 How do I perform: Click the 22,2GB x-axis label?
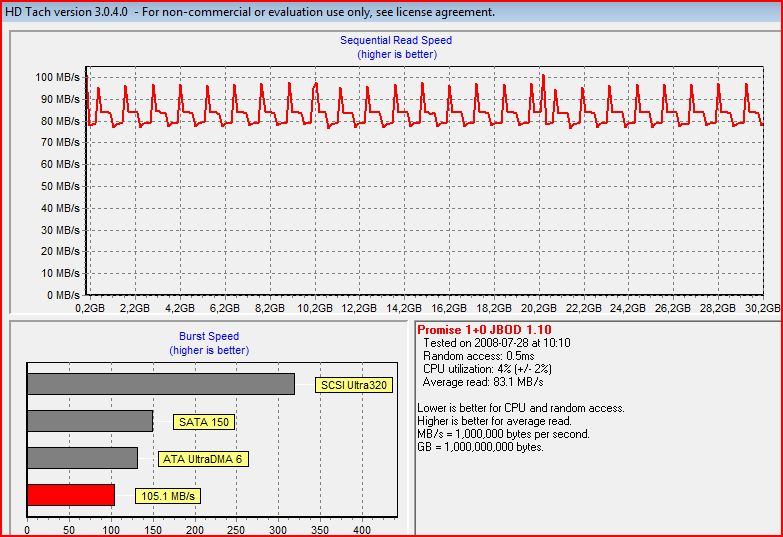pos(583,308)
